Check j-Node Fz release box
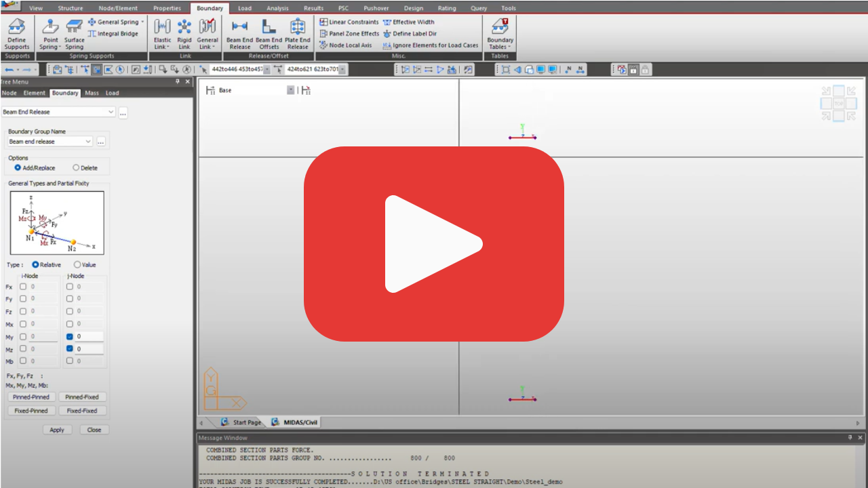The image size is (868, 488). (70, 312)
